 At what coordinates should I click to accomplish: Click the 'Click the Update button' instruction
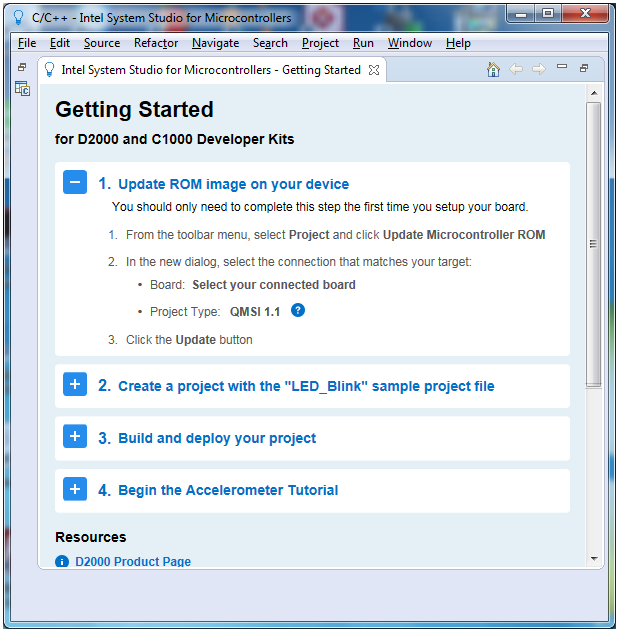click(x=189, y=340)
